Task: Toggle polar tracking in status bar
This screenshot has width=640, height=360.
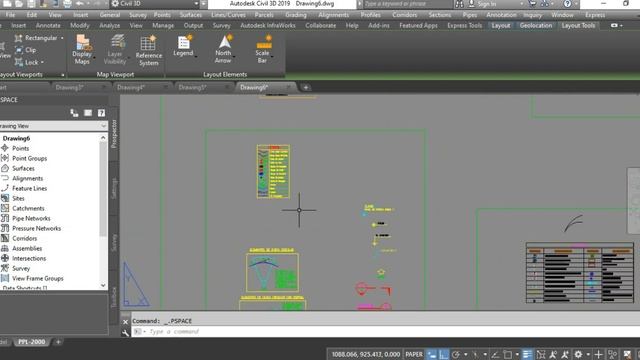Action: (x=456, y=355)
